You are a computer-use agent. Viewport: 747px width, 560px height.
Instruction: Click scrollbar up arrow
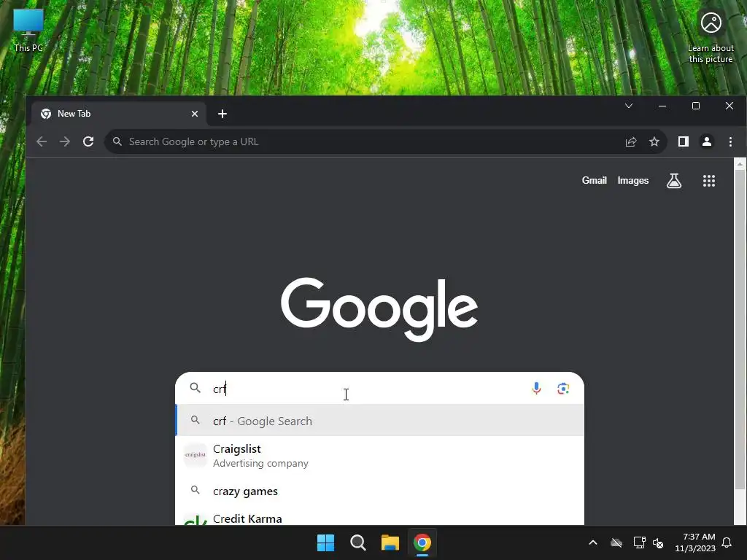[740, 164]
